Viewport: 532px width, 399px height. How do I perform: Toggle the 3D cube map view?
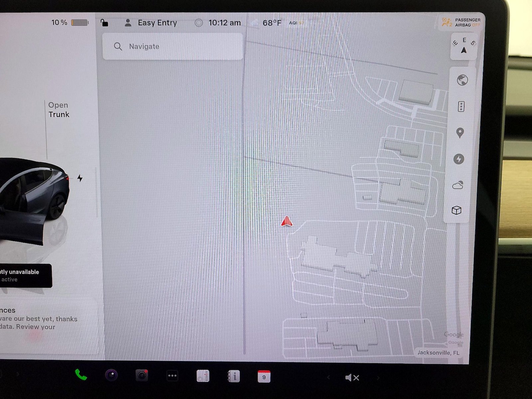(457, 210)
